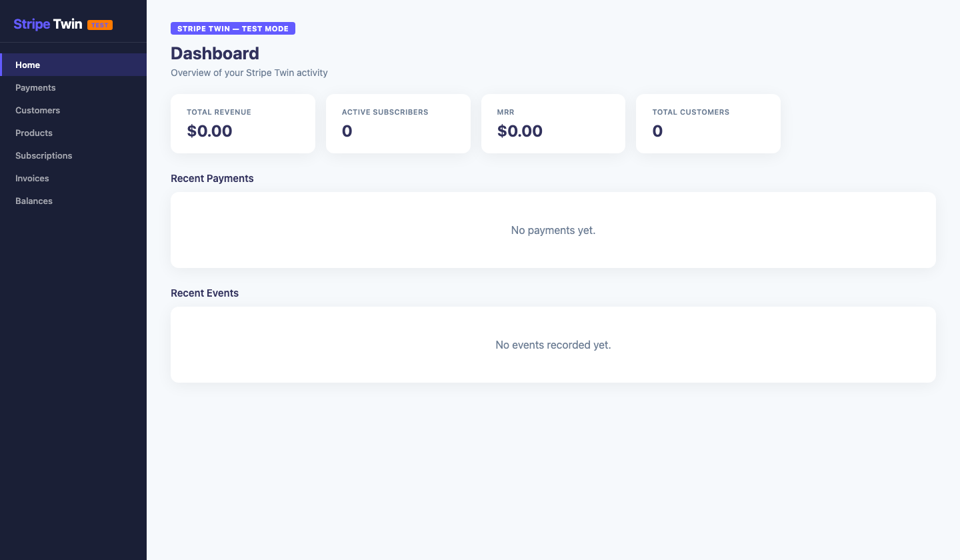This screenshot has width=960, height=560.
Task: Click the 'No payments yet.' message
Action: tap(553, 230)
